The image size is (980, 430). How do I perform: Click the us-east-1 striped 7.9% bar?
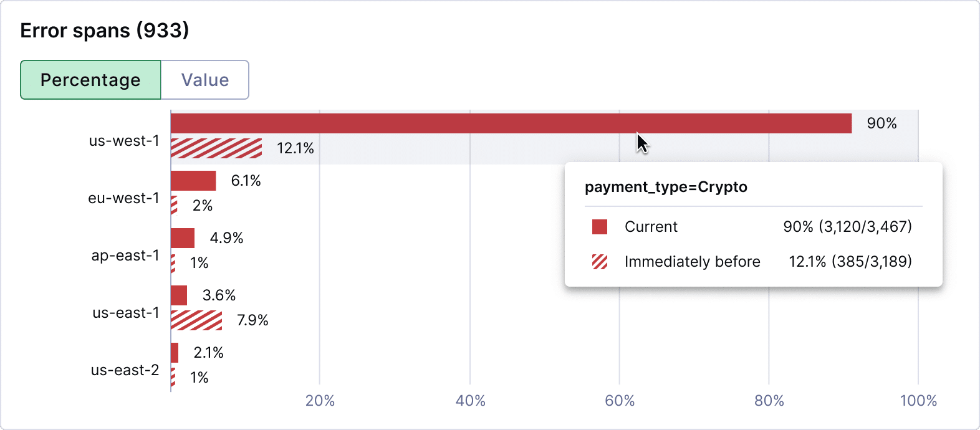pos(196,320)
